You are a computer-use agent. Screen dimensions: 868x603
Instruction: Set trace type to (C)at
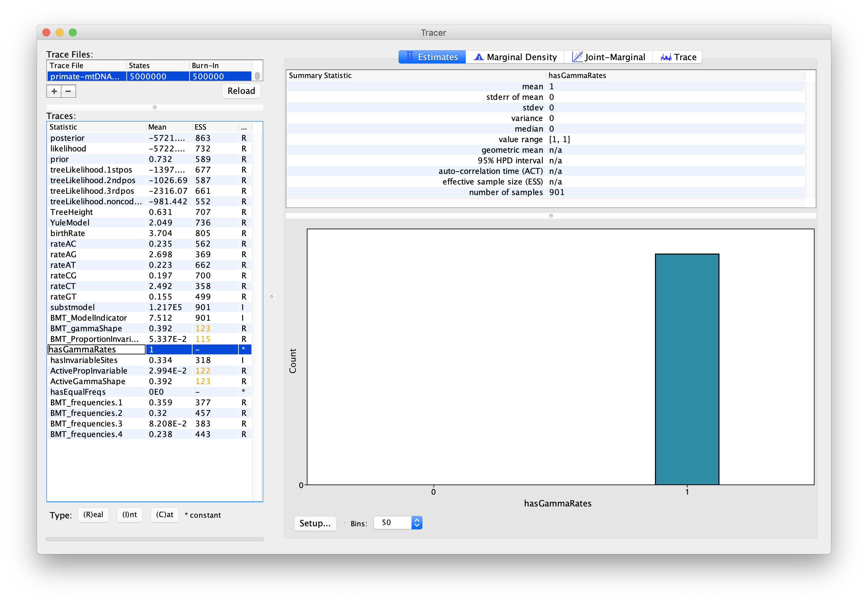(x=164, y=515)
